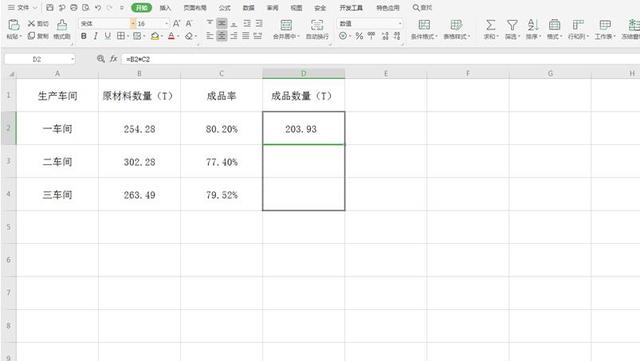640x361 pixels.
Task: Undo the last action
Action: point(98,8)
